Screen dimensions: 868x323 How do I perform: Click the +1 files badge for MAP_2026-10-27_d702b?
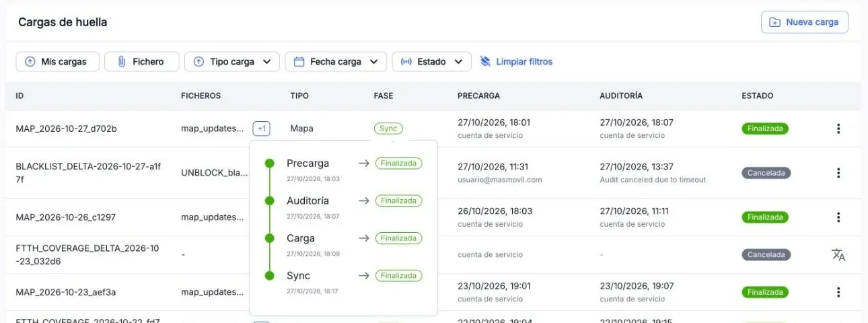[261, 128]
